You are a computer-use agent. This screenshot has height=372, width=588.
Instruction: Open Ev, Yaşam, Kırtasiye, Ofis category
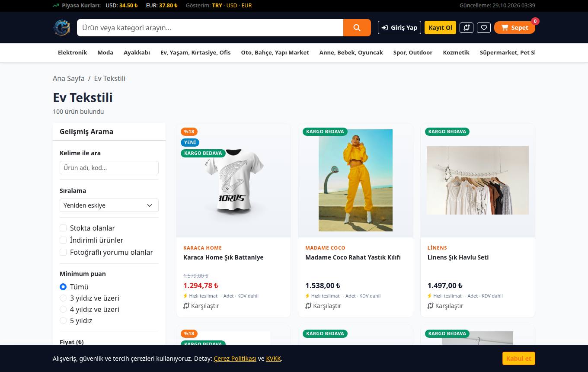195,52
